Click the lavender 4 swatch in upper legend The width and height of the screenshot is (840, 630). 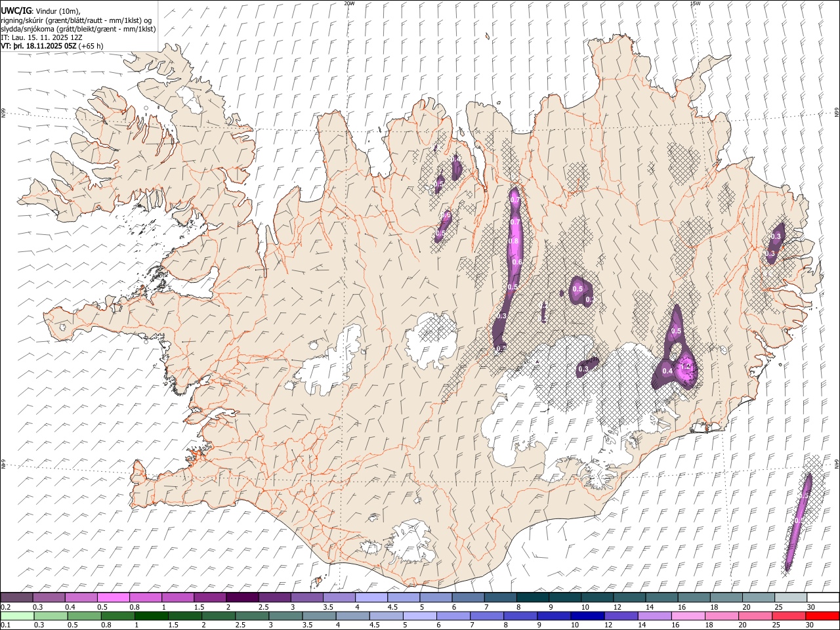tap(371, 597)
